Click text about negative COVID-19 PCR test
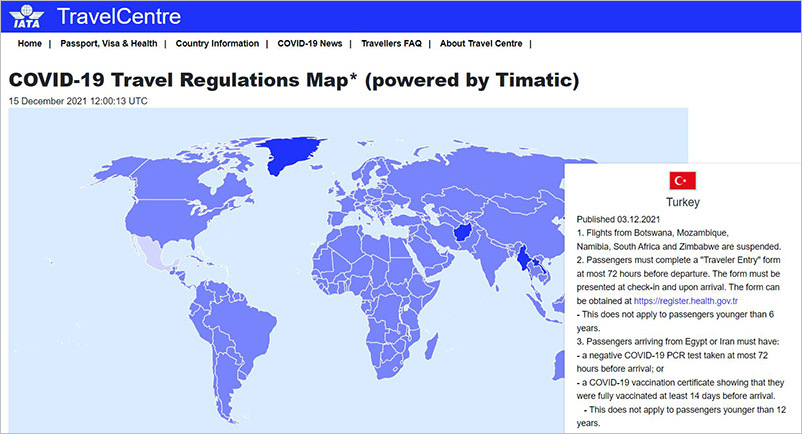 (672, 362)
